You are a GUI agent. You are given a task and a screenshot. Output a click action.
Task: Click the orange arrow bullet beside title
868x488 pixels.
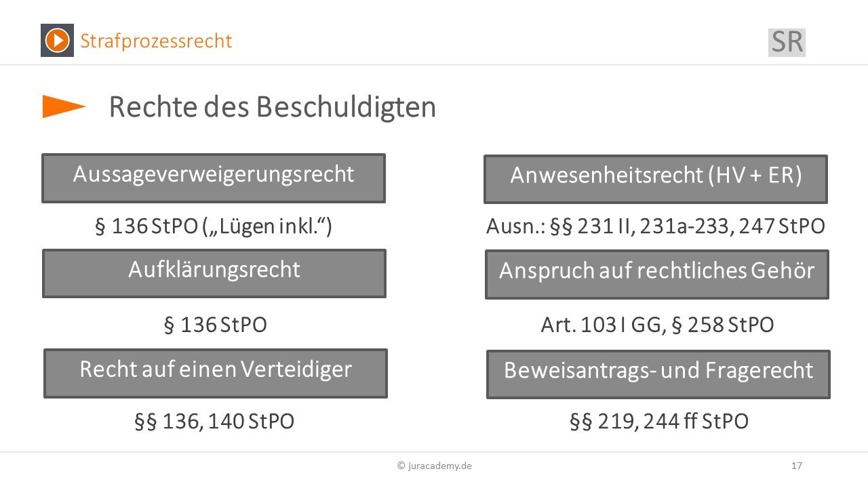click(x=64, y=106)
